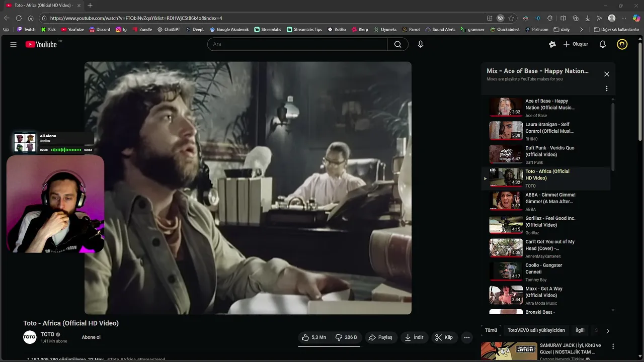Play Maxx Get A Way video
The height and width of the screenshot is (362, 644).
click(x=545, y=296)
